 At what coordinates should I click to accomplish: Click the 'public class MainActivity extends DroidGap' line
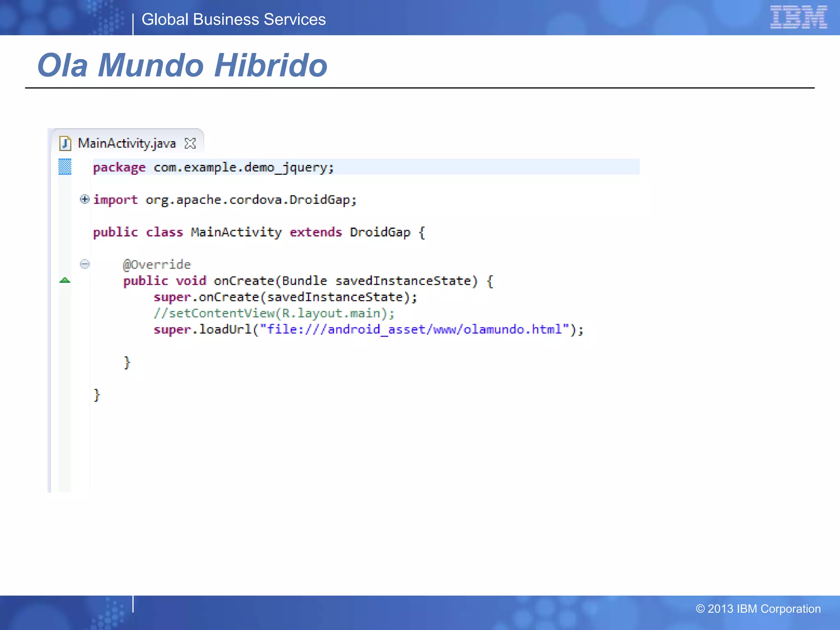[x=259, y=232]
